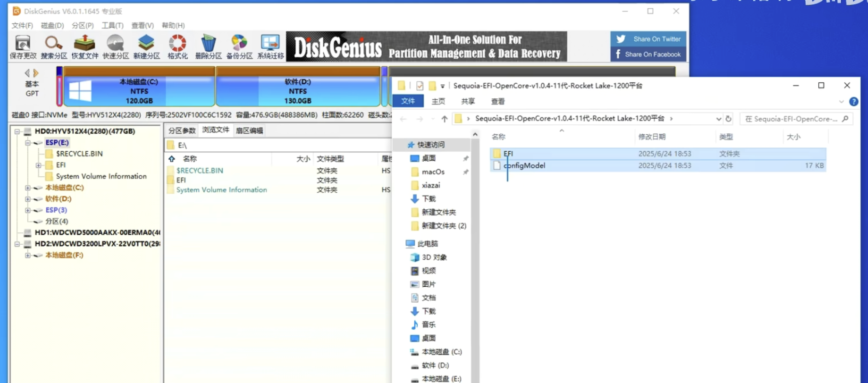The height and width of the screenshot is (383, 868).
Task: Collapse the ESP(E:) tree node
Action: pos(28,143)
